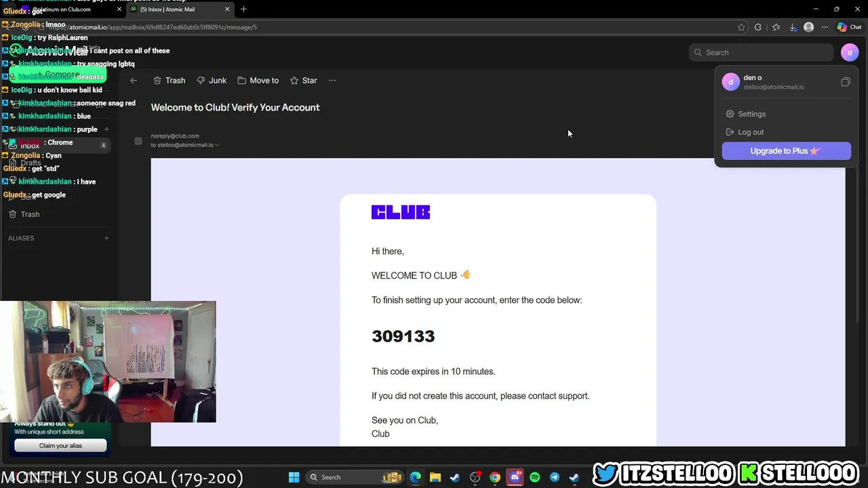The image size is (868, 488).
Task: Click the Atomic Mail search field
Action: point(761,53)
